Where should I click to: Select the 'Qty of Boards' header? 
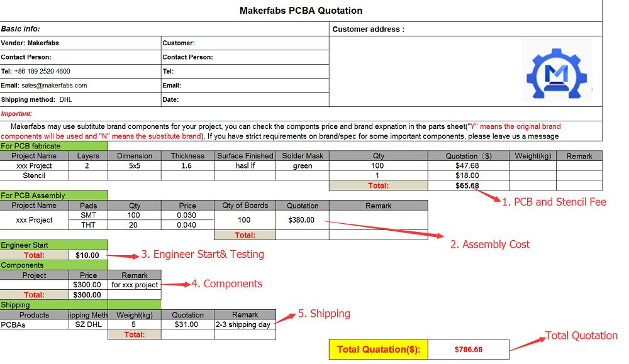[x=245, y=206]
